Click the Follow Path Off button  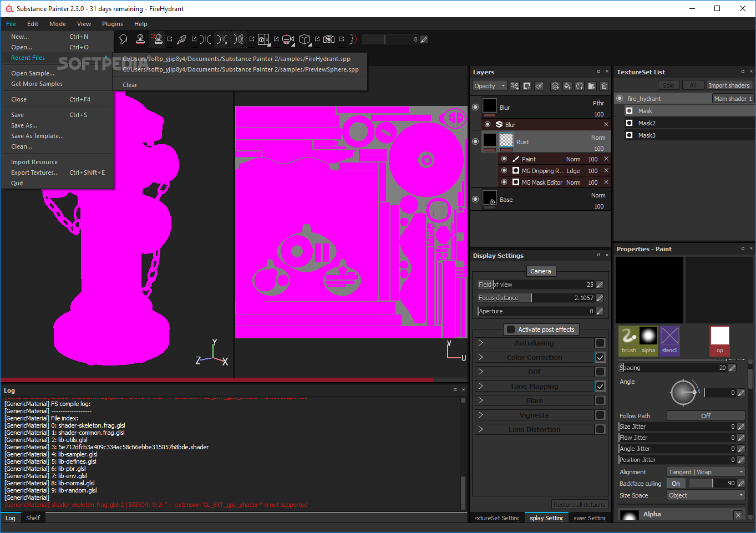tap(706, 415)
